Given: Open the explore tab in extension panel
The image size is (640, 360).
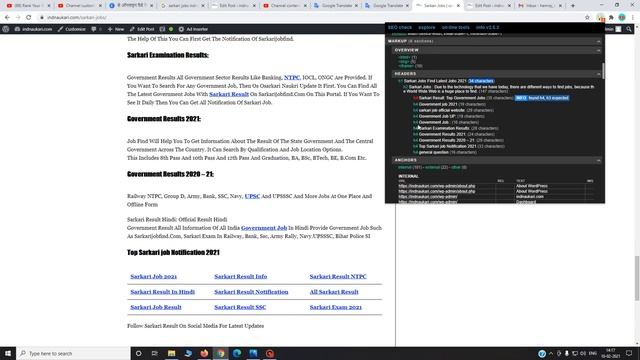Looking at the screenshot, I should 427,27.
